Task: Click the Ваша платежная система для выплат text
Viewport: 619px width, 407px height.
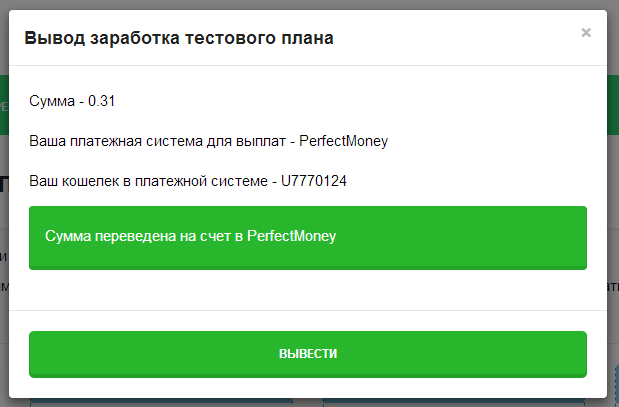Action: pyautogui.click(x=162, y=141)
